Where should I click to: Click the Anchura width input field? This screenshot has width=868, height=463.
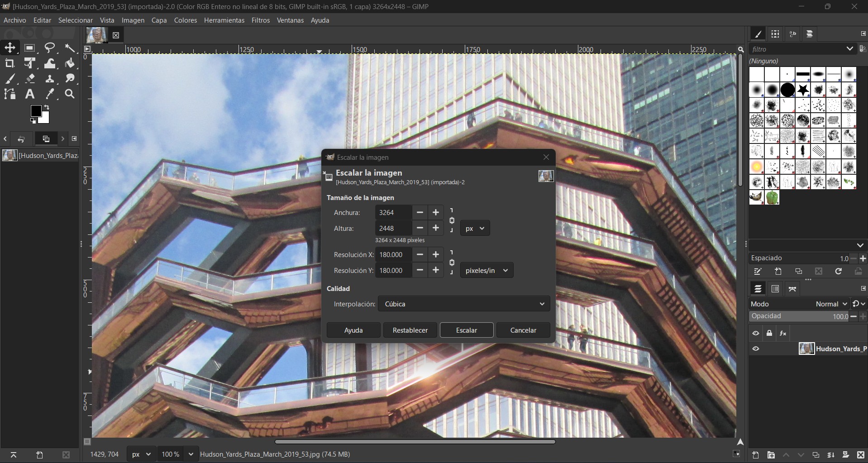[x=393, y=213]
